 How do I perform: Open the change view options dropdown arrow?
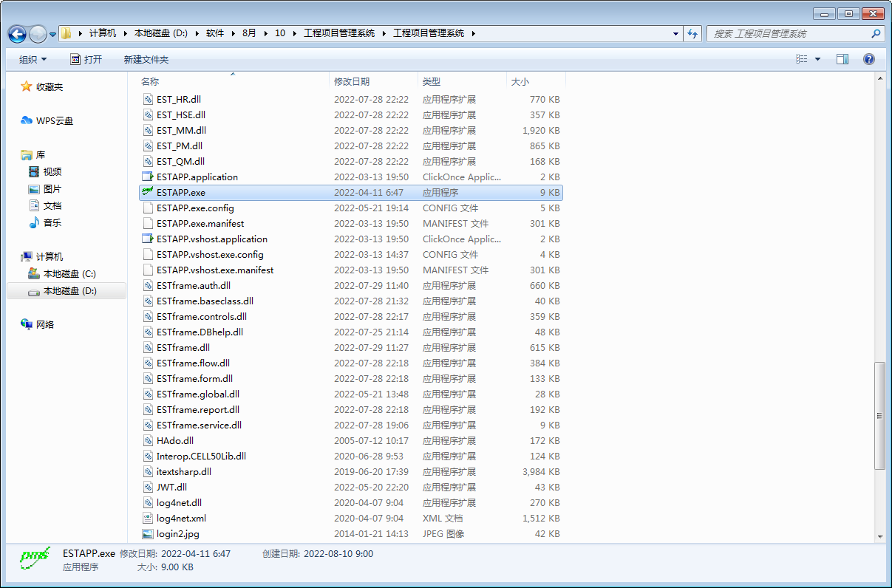tap(817, 59)
